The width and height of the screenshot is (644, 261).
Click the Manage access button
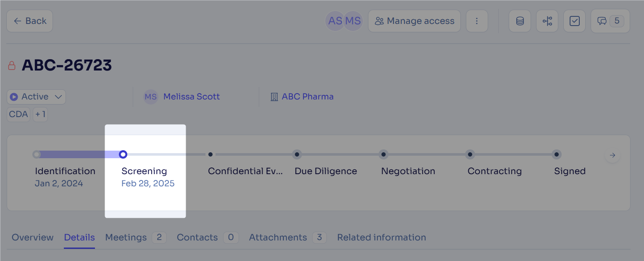point(414,21)
